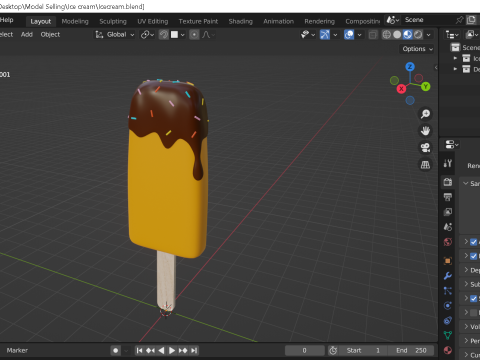The height and width of the screenshot is (360, 480).
Task: Pin the scene to workspace
Action: pyautogui.click(x=459, y=20)
